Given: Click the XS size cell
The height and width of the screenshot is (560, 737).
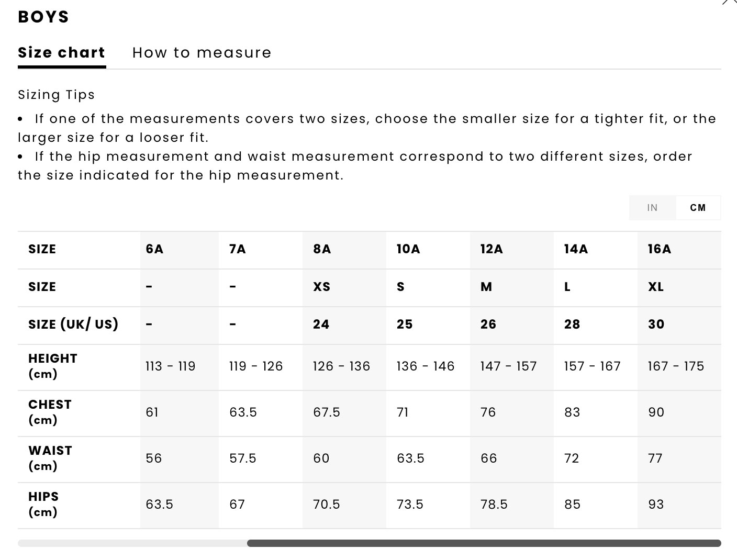Looking at the screenshot, I should point(322,287).
